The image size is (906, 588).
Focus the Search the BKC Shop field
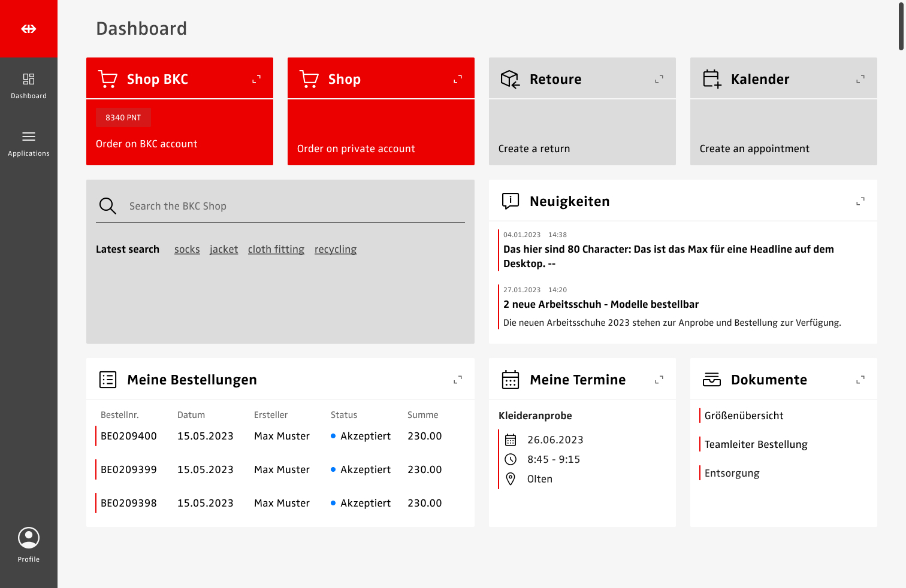tap(294, 206)
